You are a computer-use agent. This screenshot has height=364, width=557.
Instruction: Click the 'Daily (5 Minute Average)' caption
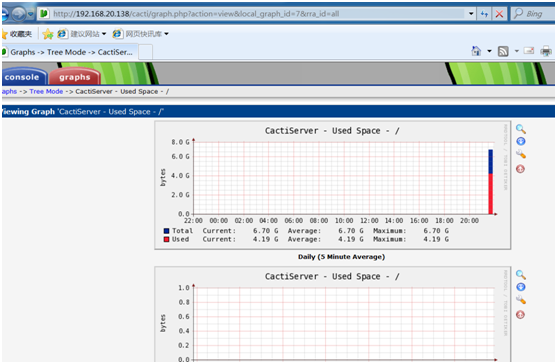341,257
